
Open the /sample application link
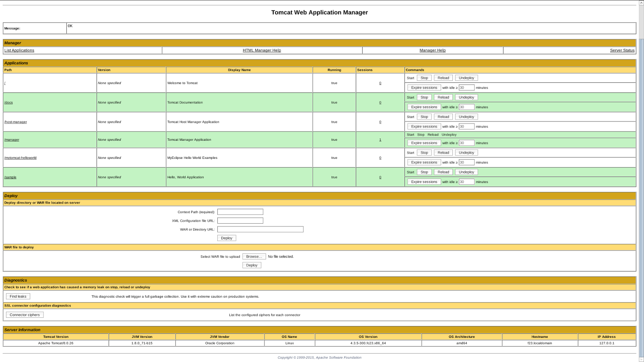coord(10,177)
